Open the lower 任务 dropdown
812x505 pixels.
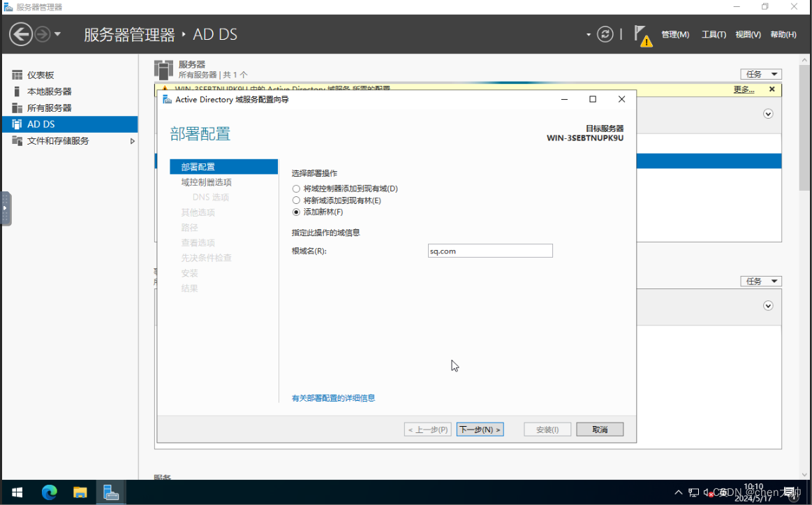point(761,281)
